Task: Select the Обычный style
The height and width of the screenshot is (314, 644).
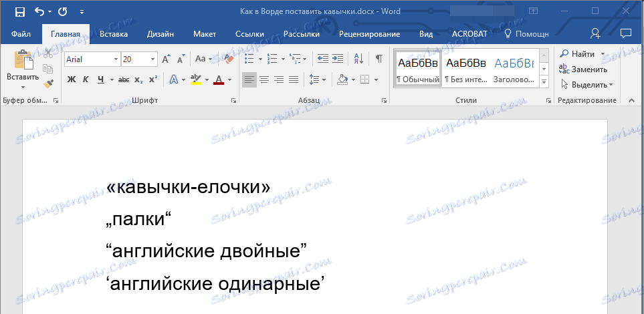Action: point(418,67)
